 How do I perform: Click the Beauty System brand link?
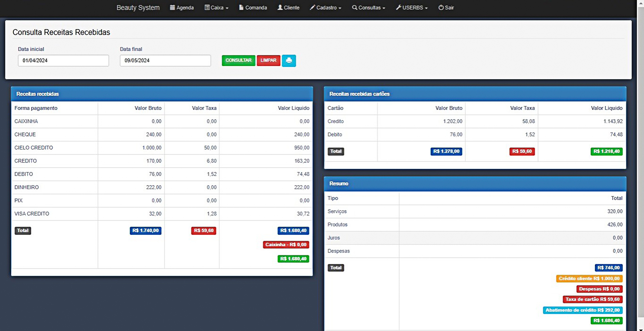tap(138, 8)
